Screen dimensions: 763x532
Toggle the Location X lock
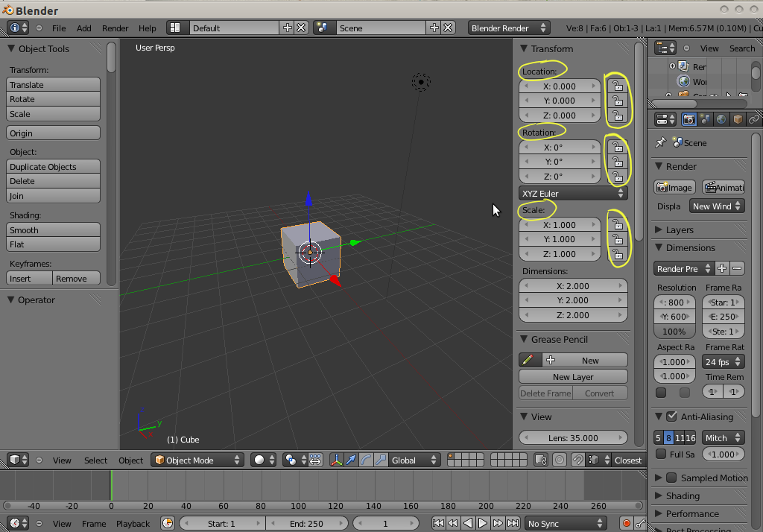click(x=618, y=86)
